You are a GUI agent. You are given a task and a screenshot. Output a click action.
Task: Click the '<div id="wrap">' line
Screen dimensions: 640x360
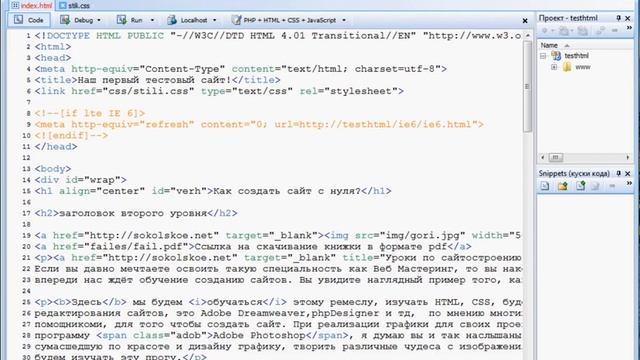81,180
